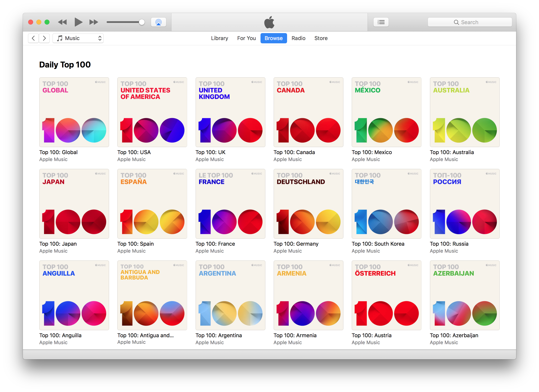Click the Store menu item
Viewport: 539px width, 392px height.
coord(321,38)
